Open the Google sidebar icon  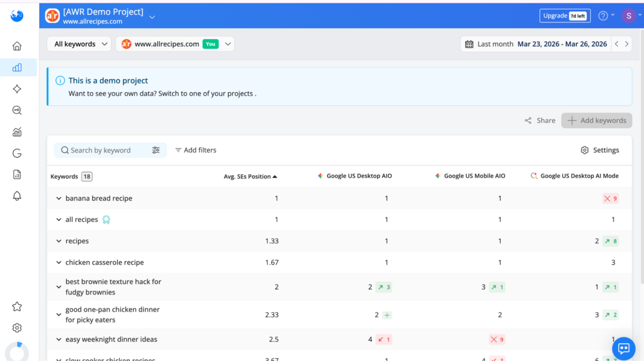17,153
